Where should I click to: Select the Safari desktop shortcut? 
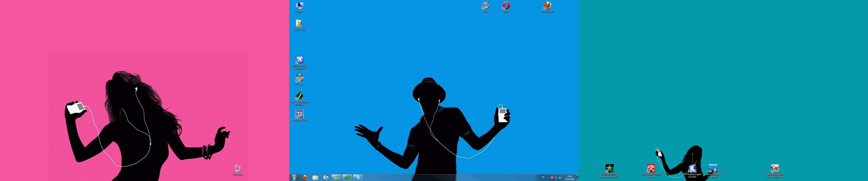pos(485,7)
